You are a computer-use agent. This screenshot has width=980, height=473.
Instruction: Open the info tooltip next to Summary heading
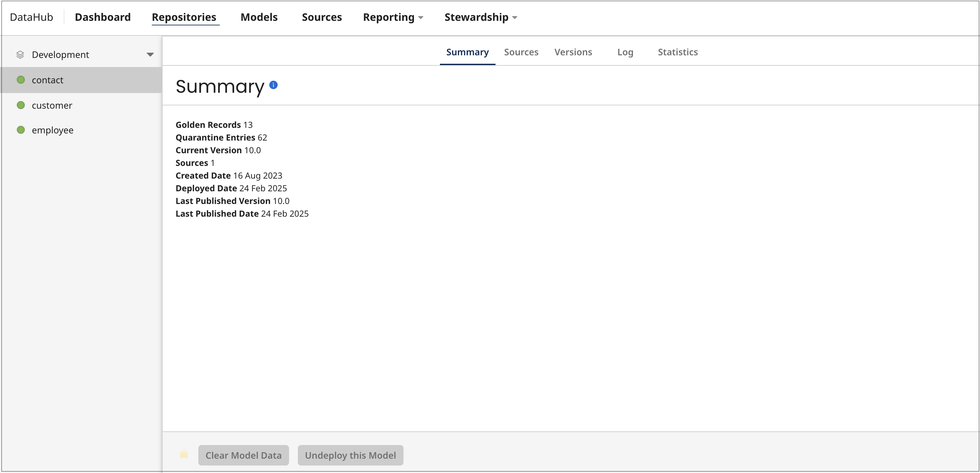(273, 85)
